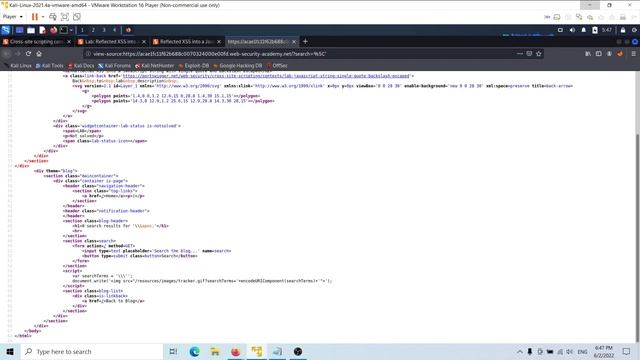
Task: Send Ctrl+Alt+Del to the virtual machine
Action: coord(53,17)
